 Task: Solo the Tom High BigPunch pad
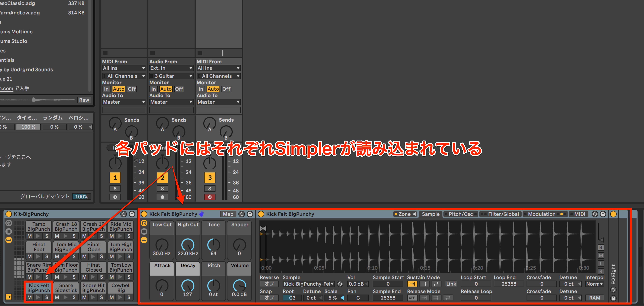pyautogui.click(x=129, y=256)
